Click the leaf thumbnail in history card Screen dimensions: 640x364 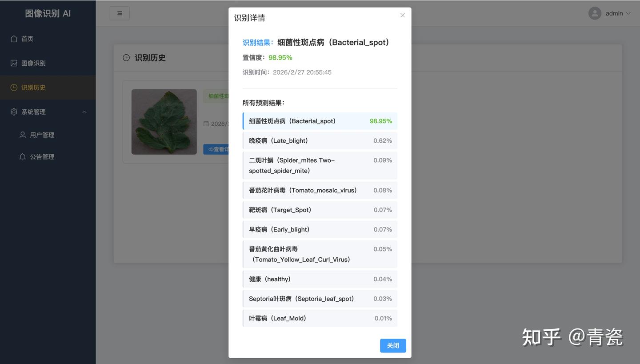[x=164, y=122]
